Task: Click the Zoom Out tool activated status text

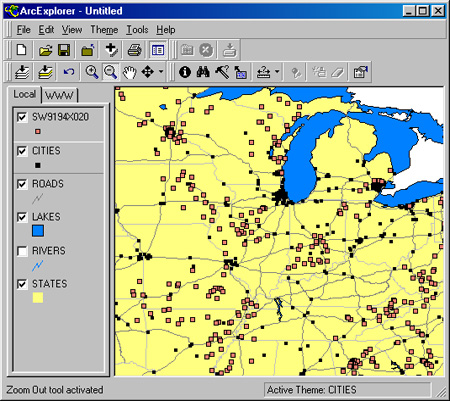Action: pyautogui.click(x=55, y=390)
